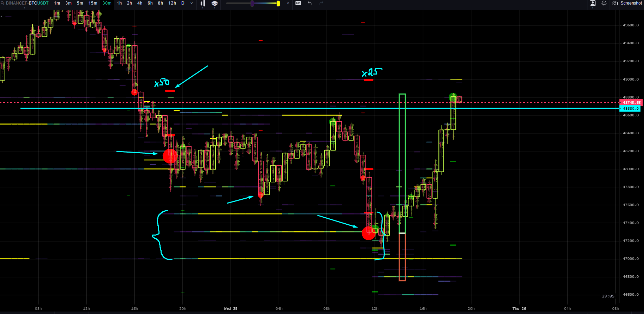This screenshot has width=644, height=314.
Task: Switch to the 1h timeframe
Action: (119, 3)
